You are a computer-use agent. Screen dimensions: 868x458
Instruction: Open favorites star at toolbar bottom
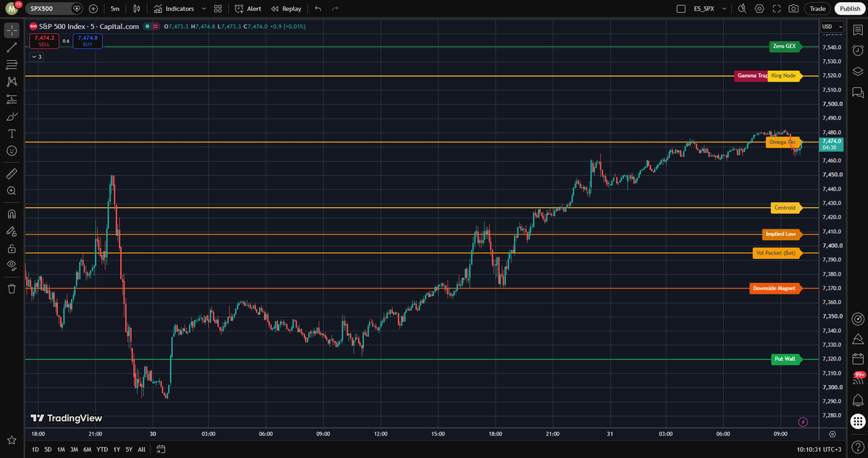12,440
